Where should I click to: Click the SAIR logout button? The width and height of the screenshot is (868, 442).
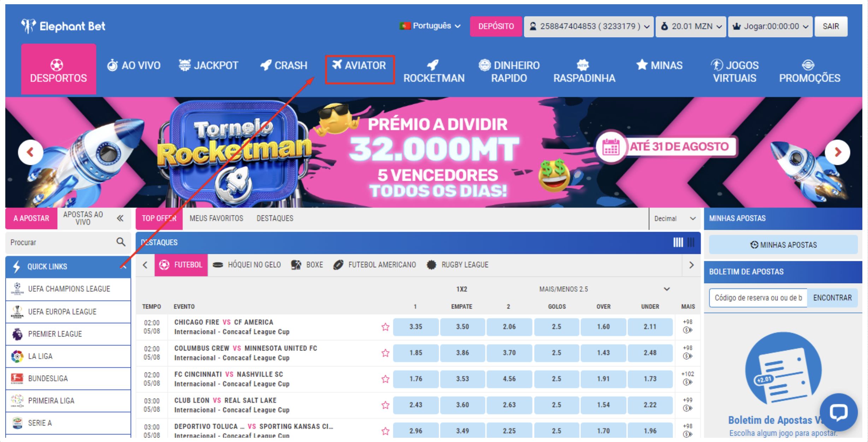coord(831,26)
